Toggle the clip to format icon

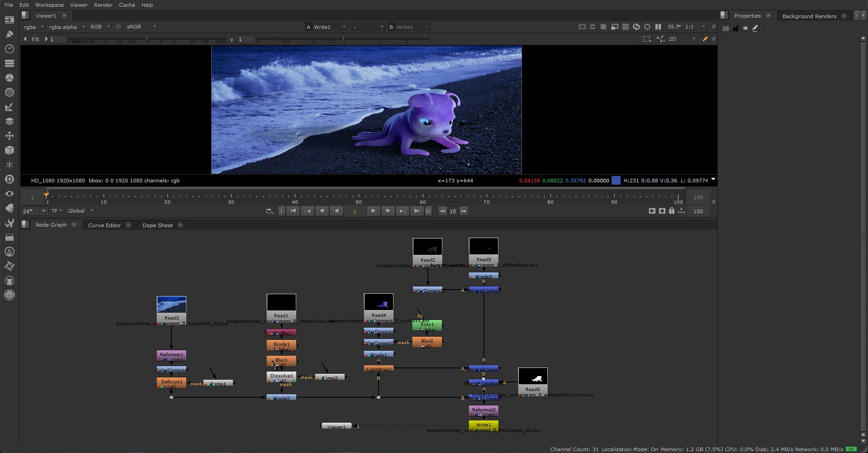582,27
